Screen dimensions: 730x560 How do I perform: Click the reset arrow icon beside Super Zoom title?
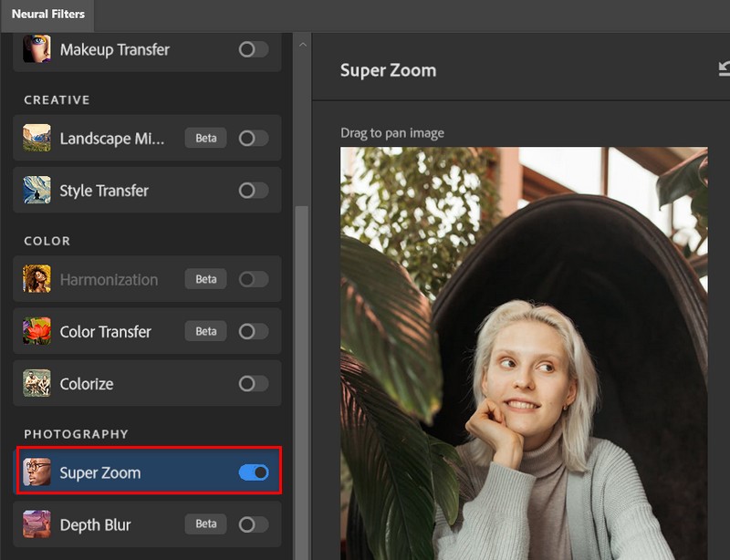point(724,69)
